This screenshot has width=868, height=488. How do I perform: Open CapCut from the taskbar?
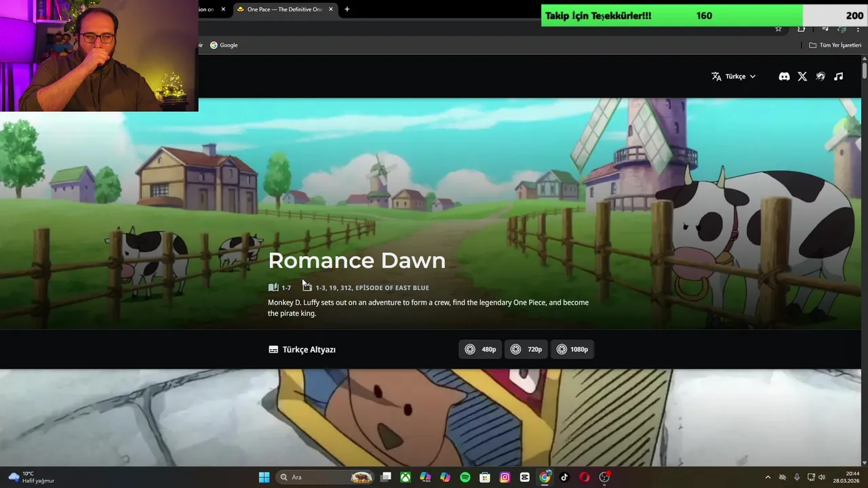point(525,477)
